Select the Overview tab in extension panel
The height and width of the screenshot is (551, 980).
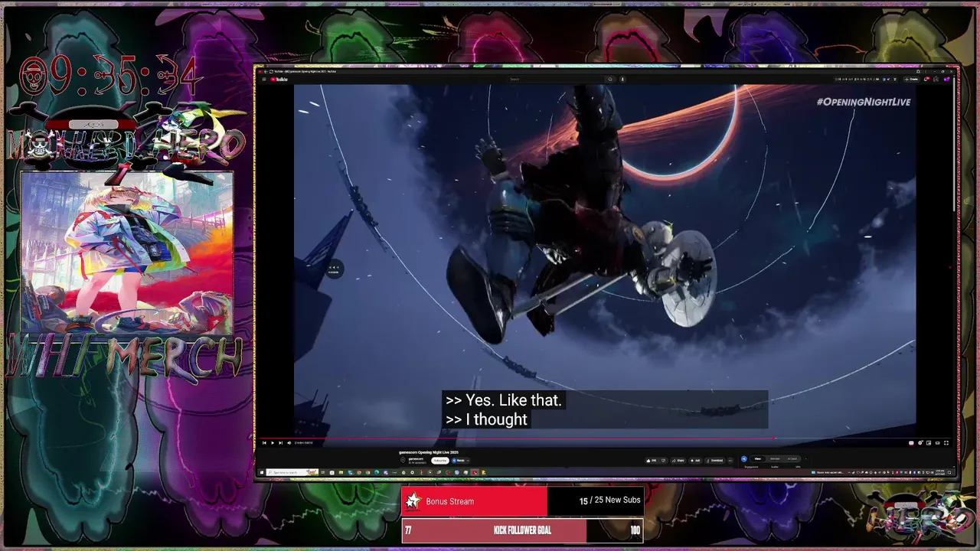click(x=775, y=458)
